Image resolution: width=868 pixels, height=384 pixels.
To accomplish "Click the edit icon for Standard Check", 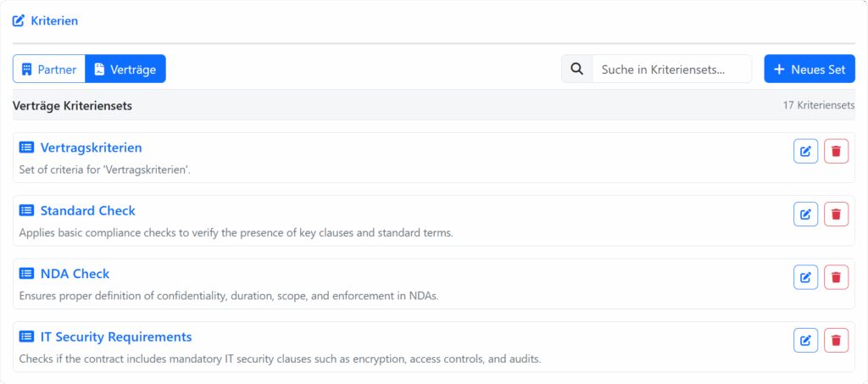I will tap(805, 214).
